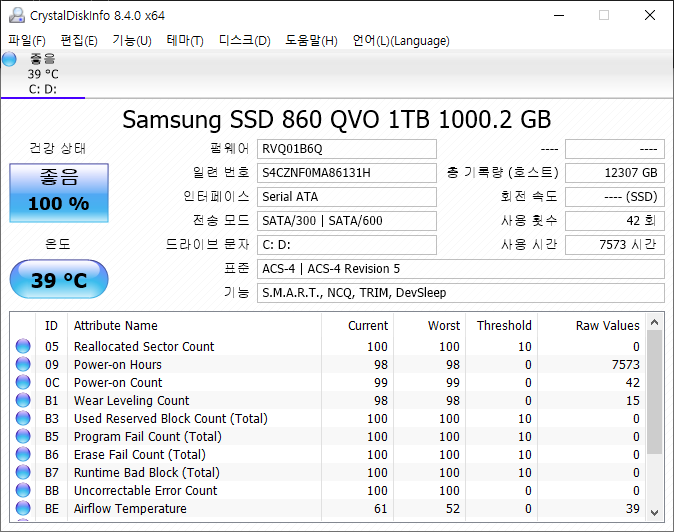
Task: Click raw value 15 in Wear Leveling row
Action: [633, 401]
